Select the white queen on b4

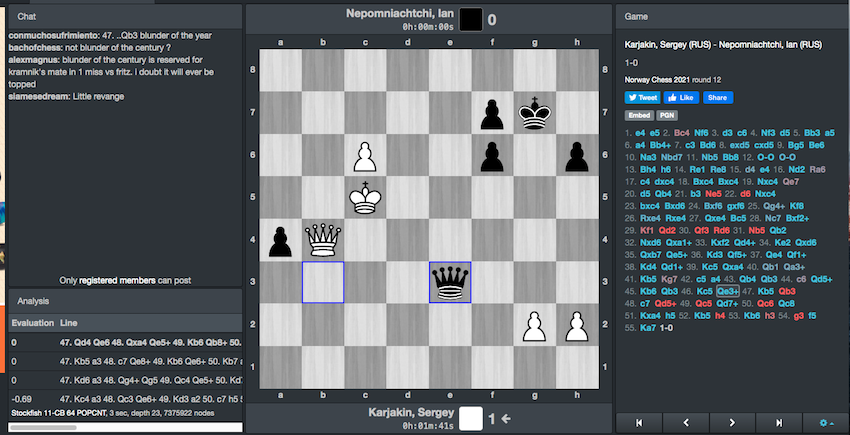323,240
